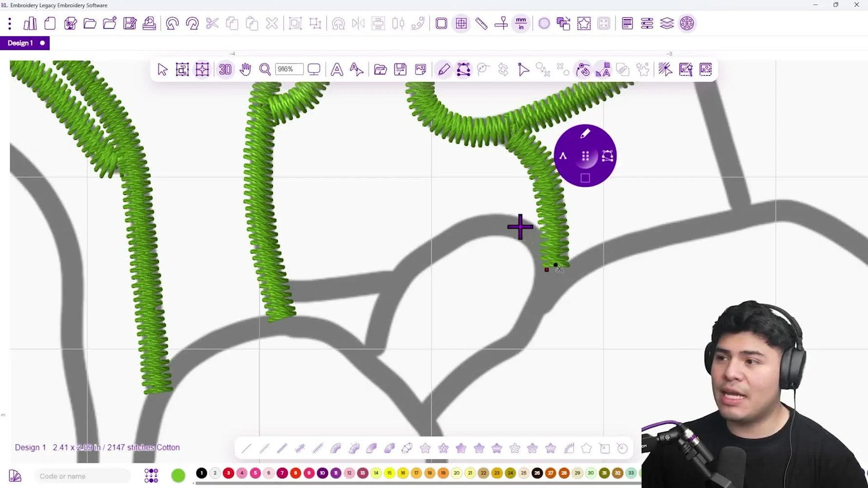The height and width of the screenshot is (488, 868).
Task: Select the magnifier zoom tool
Action: (265, 70)
